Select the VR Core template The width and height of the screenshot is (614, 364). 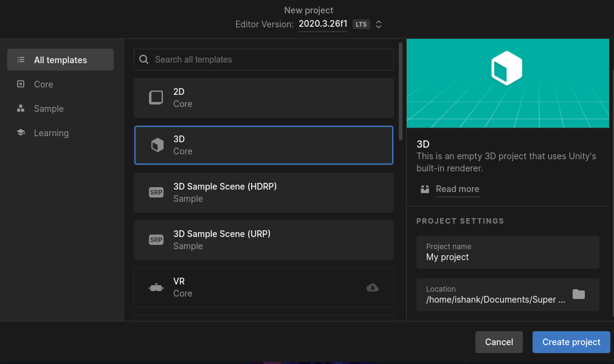[264, 287]
